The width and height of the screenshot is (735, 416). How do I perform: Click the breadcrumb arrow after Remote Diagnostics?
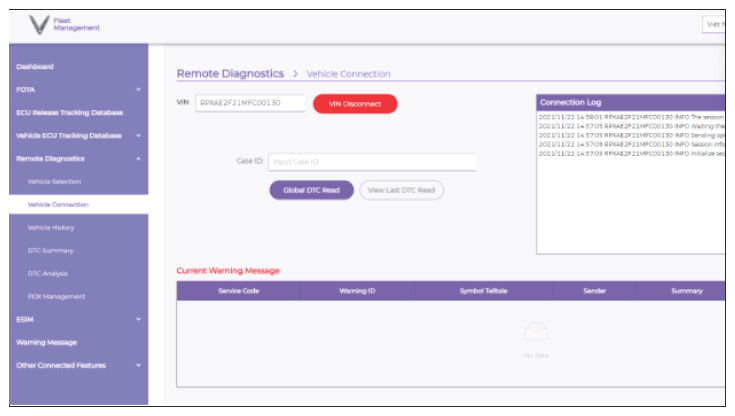click(x=296, y=74)
